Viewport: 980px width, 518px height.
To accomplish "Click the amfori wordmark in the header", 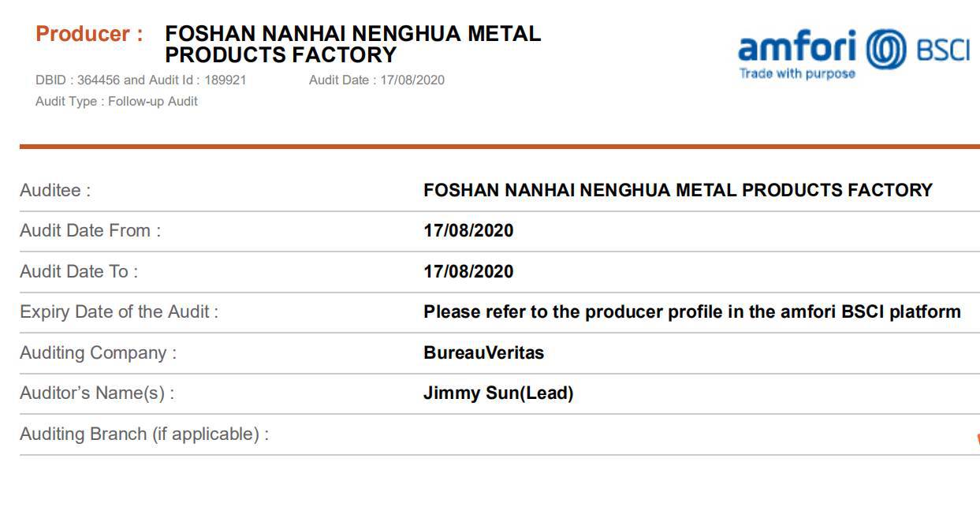I will point(797,47).
